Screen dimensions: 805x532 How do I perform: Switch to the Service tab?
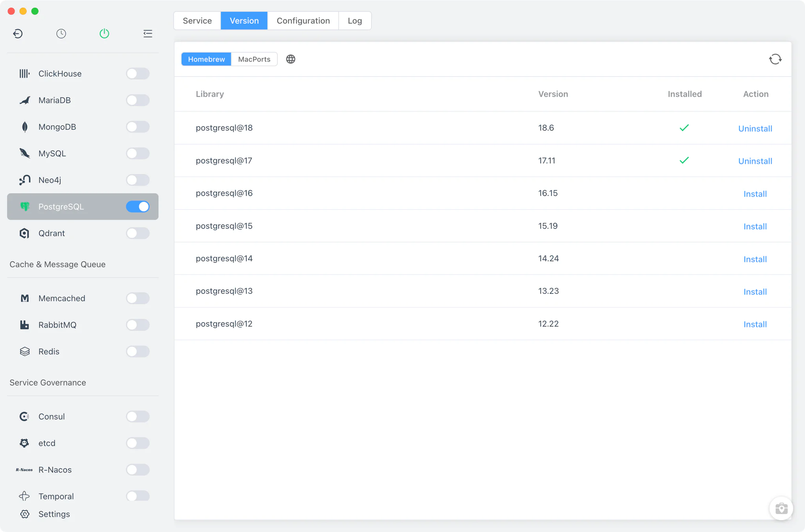pyautogui.click(x=197, y=21)
